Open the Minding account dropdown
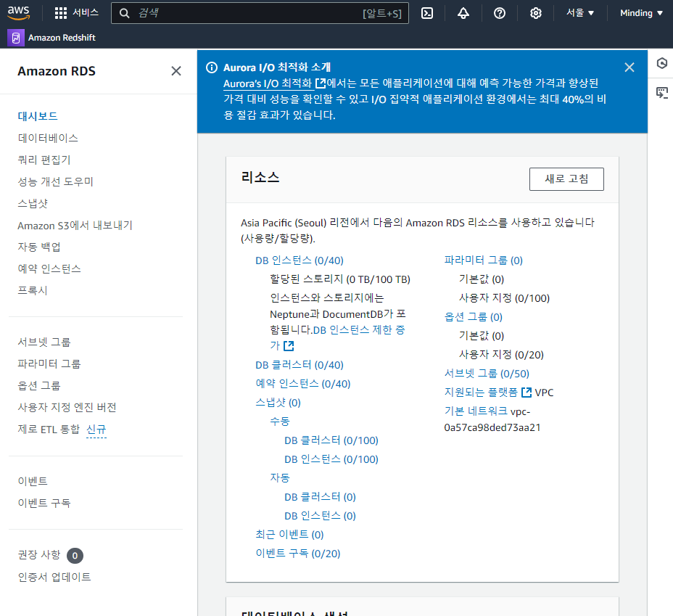 641,13
